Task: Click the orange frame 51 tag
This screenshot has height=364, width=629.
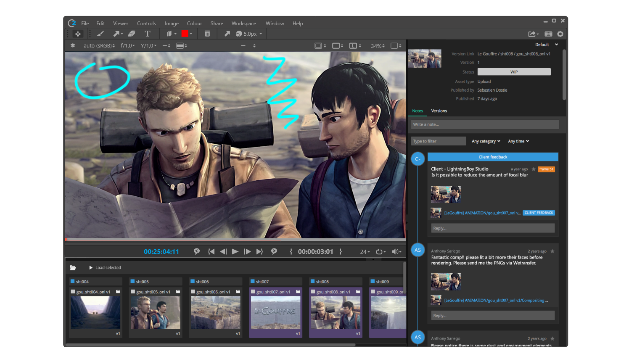Action: coord(547,169)
